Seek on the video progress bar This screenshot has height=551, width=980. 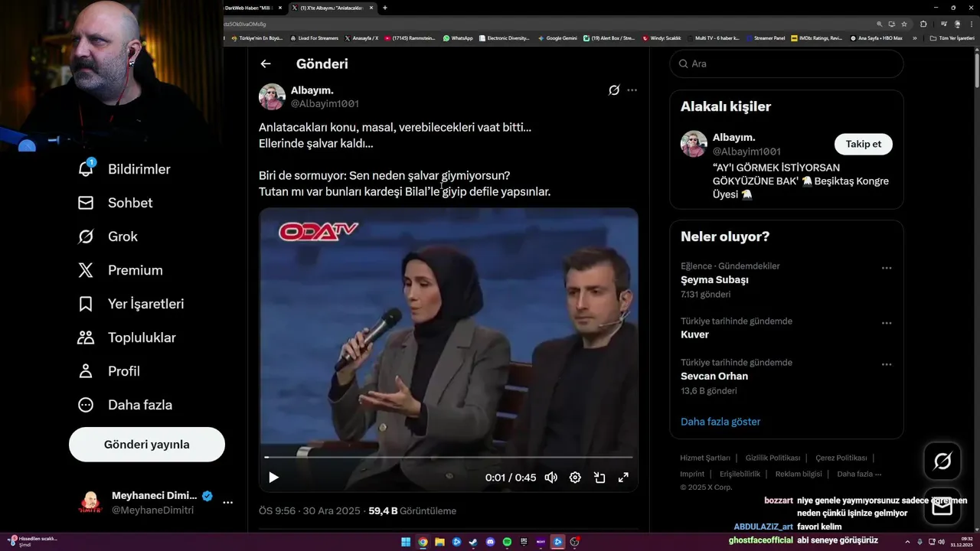[x=449, y=457]
